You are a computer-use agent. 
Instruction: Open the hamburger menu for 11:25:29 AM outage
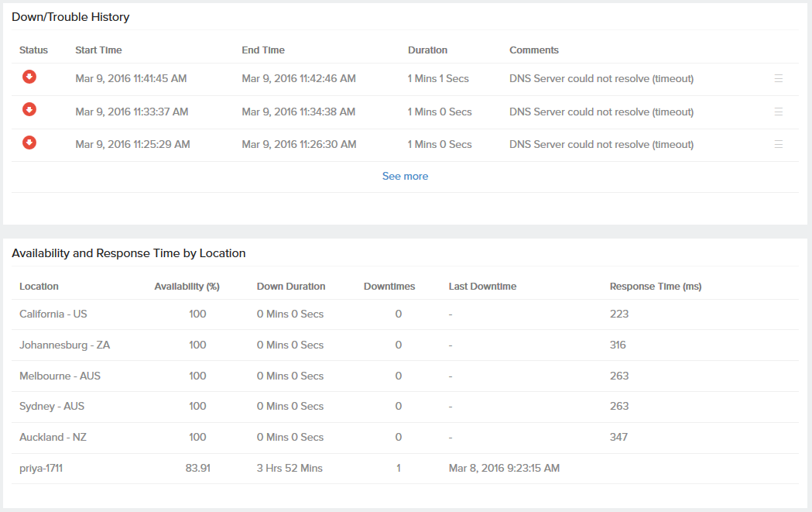(x=778, y=144)
